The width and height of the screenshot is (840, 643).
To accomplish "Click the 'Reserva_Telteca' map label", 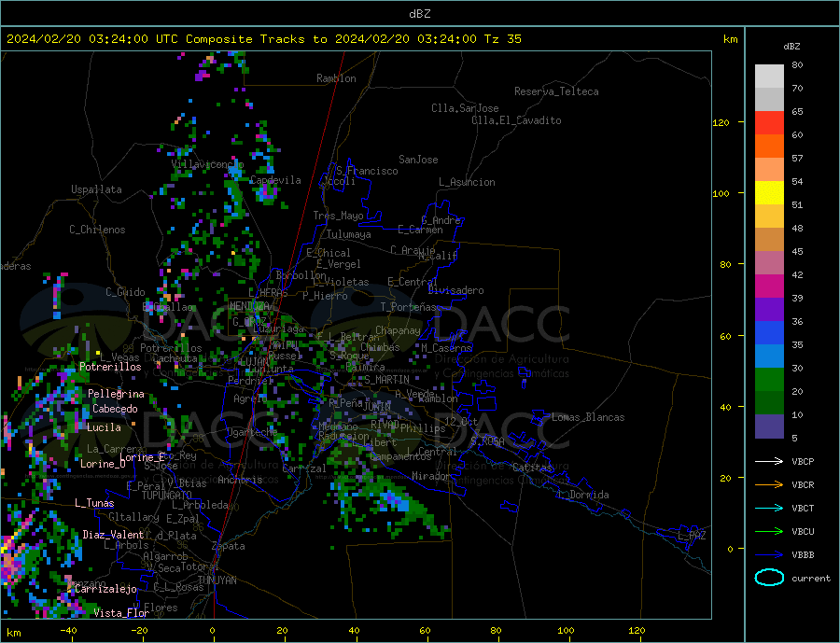I will click(x=556, y=91).
